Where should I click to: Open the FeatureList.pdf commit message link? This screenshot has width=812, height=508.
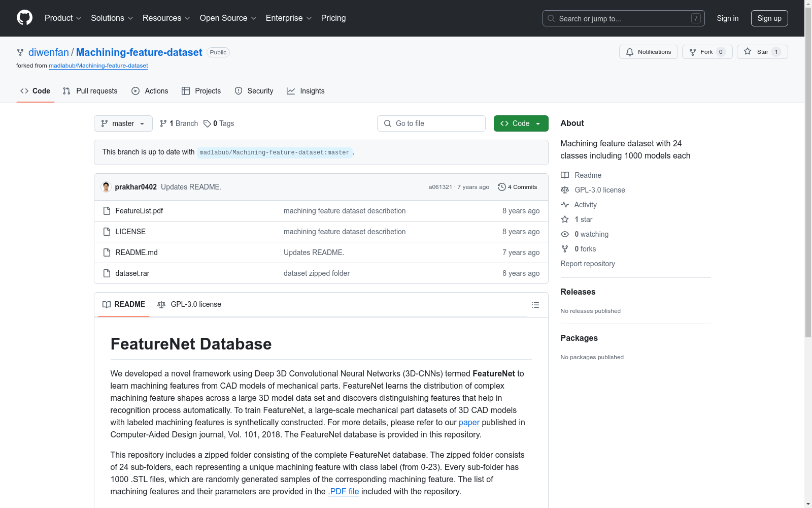pyautogui.click(x=345, y=211)
